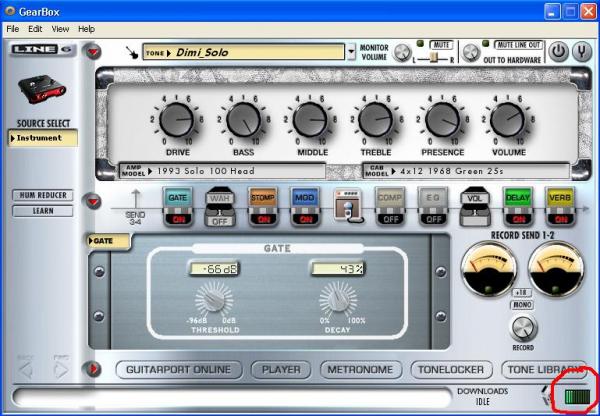Toggle the MONO record button

[522, 305]
